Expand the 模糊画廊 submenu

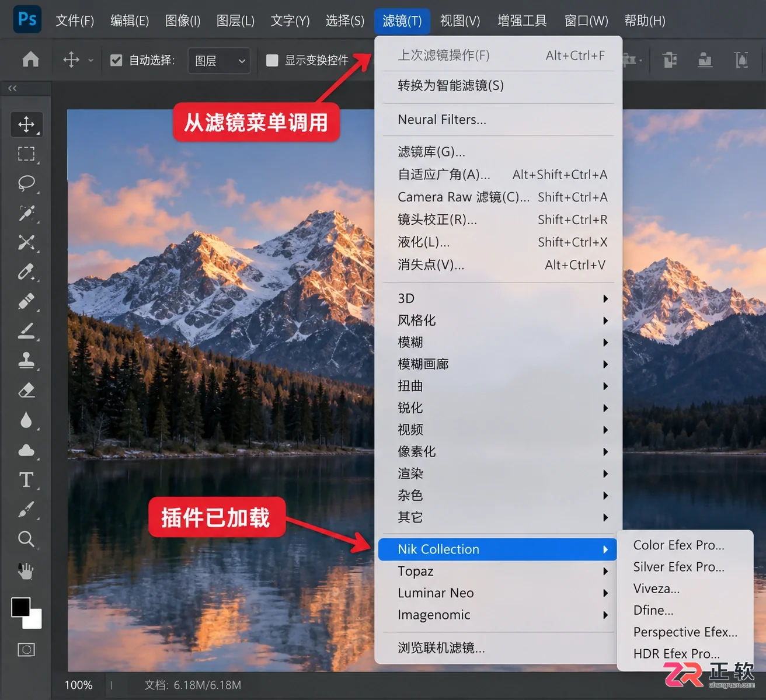[498, 364]
